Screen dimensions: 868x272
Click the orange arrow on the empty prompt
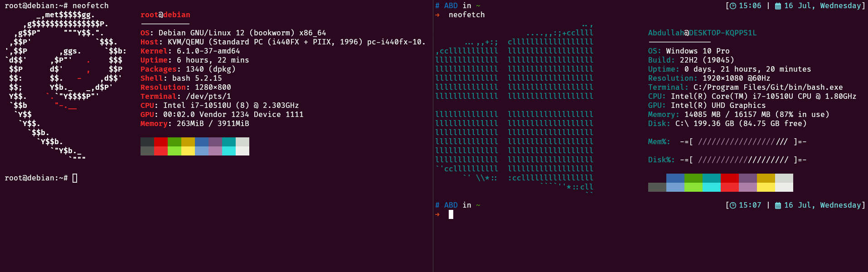[x=437, y=214]
